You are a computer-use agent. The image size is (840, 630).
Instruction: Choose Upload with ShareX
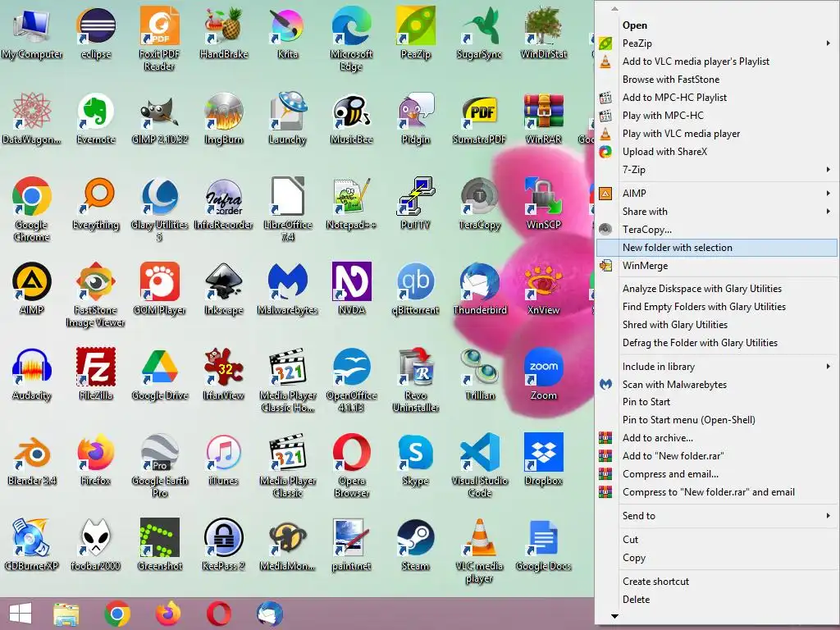click(717, 152)
